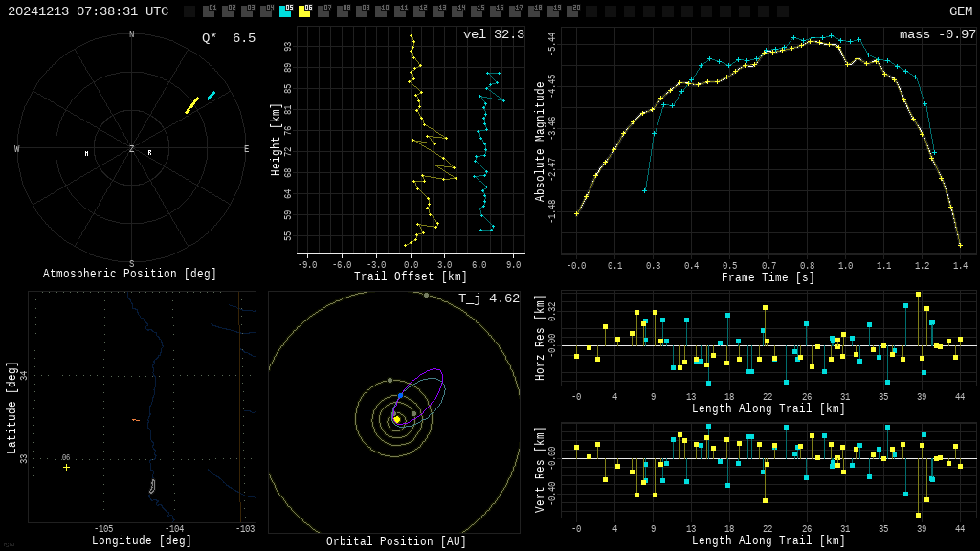This screenshot has width=980, height=551.
Task: Click the Z zenith marker in polar plot
Action: pos(132,149)
